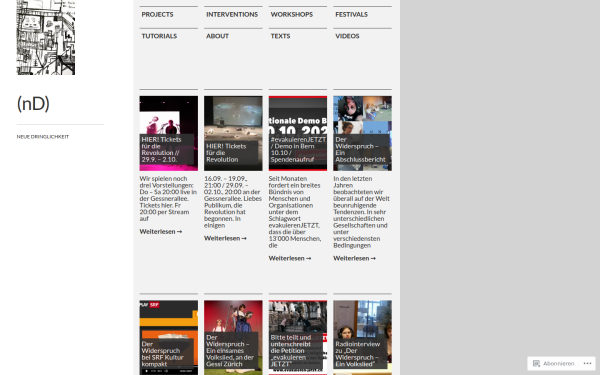Click the 'Seit Monaten fordert ein breites Bündnis' excerpt
This screenshot has height=375, width=600.
(295, 212)
